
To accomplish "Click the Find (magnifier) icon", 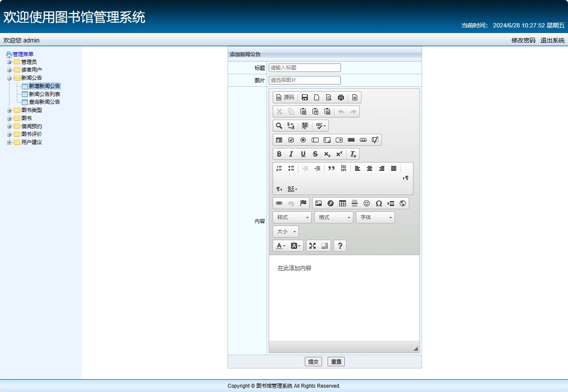I will (x=279, y=126).
